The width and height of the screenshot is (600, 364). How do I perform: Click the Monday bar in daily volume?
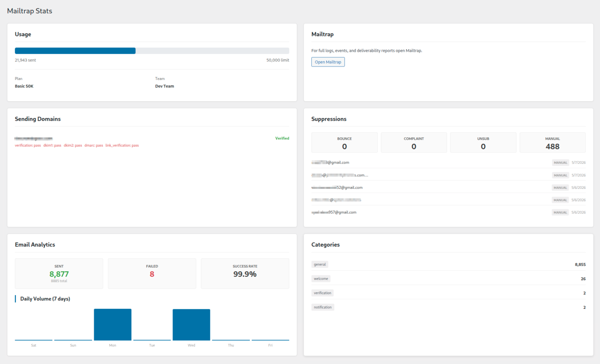coord(112,325)
